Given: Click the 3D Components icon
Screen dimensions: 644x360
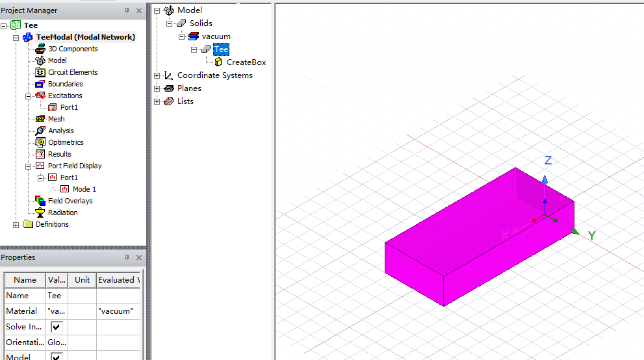Looking at the screenshot, I should [x=40, y=49].
